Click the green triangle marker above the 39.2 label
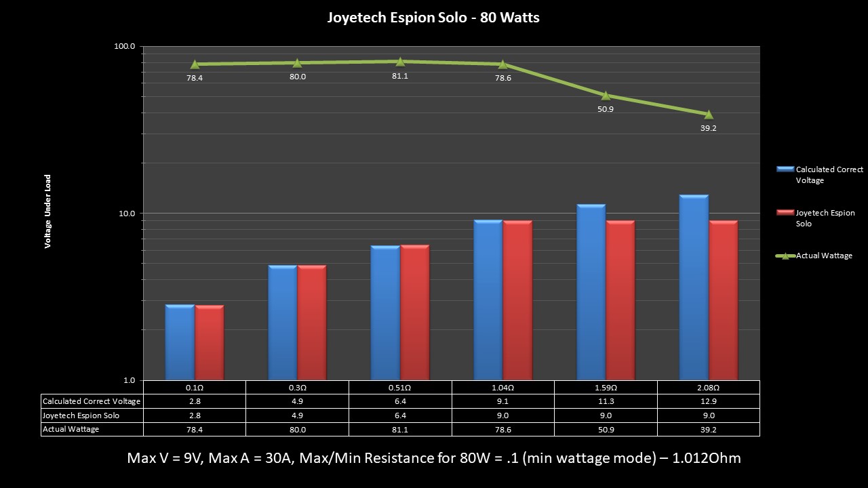The image size is (868, 488). tap(709, 115)
